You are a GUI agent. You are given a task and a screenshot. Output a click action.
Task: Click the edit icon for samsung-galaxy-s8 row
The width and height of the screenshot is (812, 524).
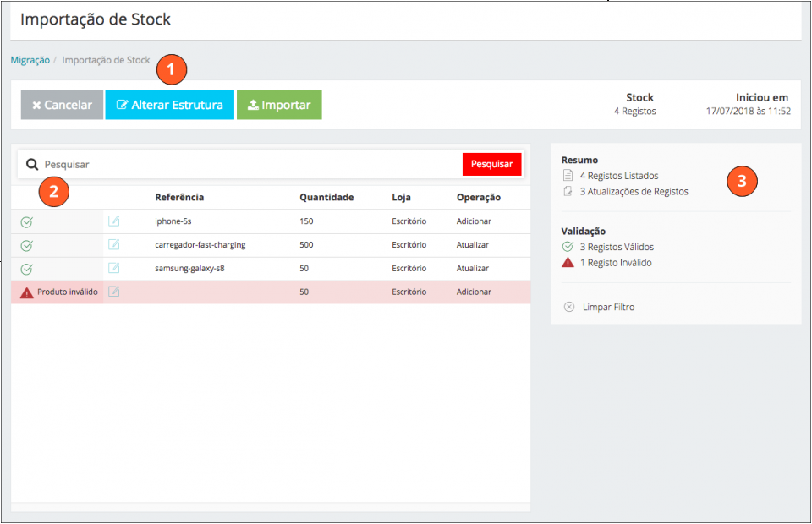coord(114,268)
